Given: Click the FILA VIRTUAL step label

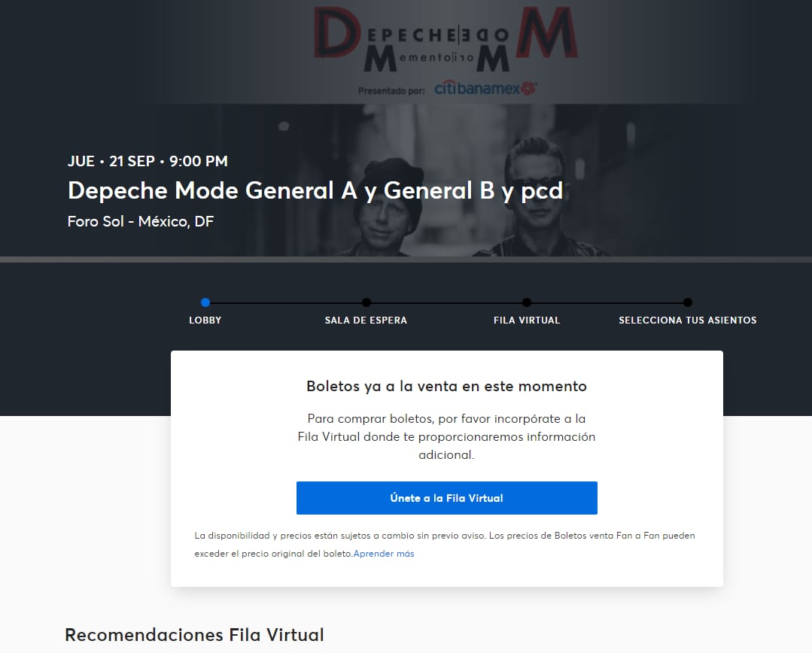Looking at the screenshot, I should pos(527,320).
